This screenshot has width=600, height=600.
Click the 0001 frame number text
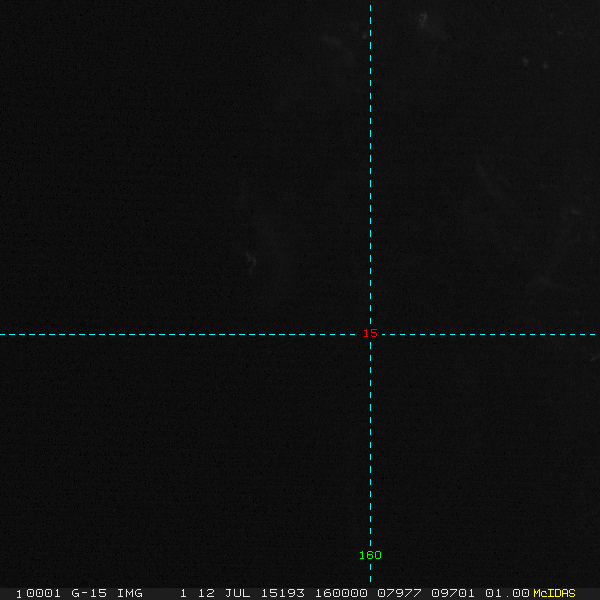point(42,593)
